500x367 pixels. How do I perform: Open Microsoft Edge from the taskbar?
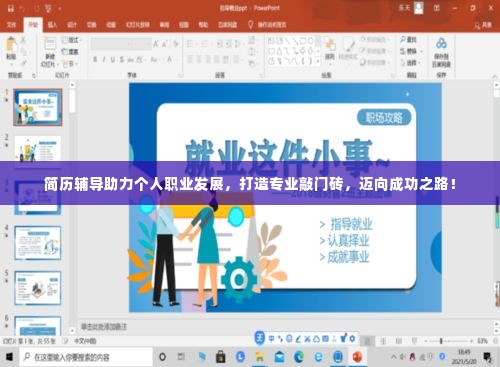pyautogui.click(x=299, y=357)
